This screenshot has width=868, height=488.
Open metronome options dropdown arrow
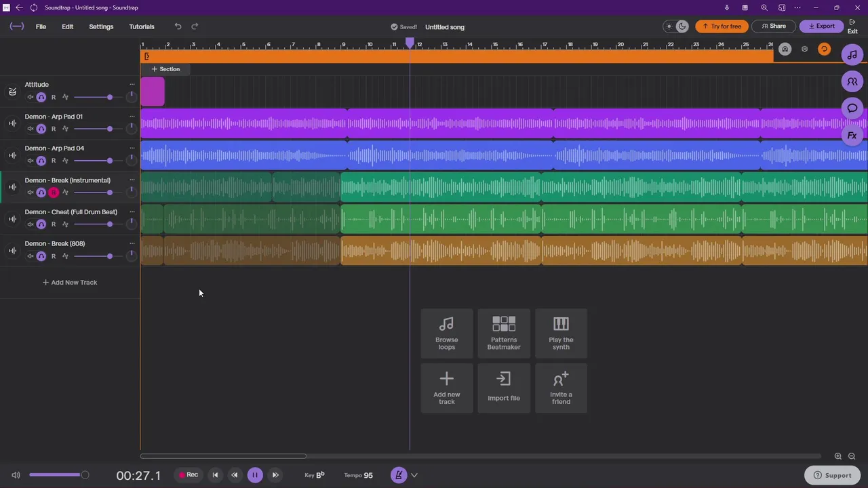point(414,475)
